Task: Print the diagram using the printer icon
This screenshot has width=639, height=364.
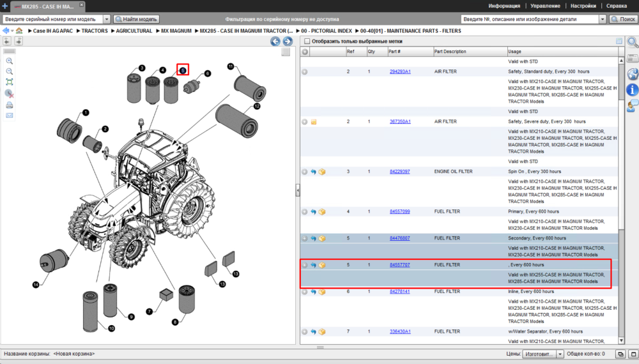Action: click(x=9, y=105)
